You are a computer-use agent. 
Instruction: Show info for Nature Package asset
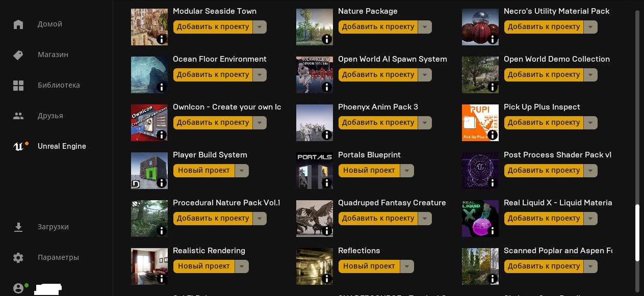pyautogui.click(x=327, y=39)
